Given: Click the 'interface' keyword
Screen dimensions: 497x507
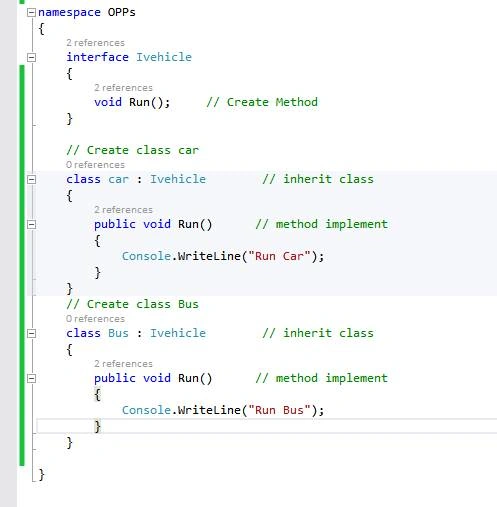Looking at the screenshot, I should [97, 57].
